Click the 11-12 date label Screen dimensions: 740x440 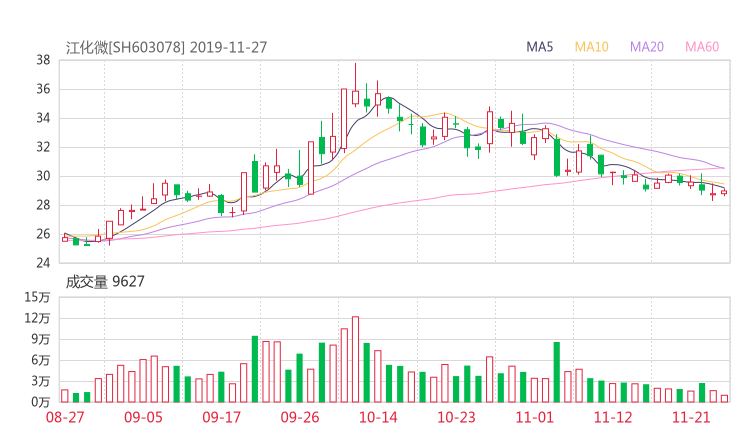point(612,416)
